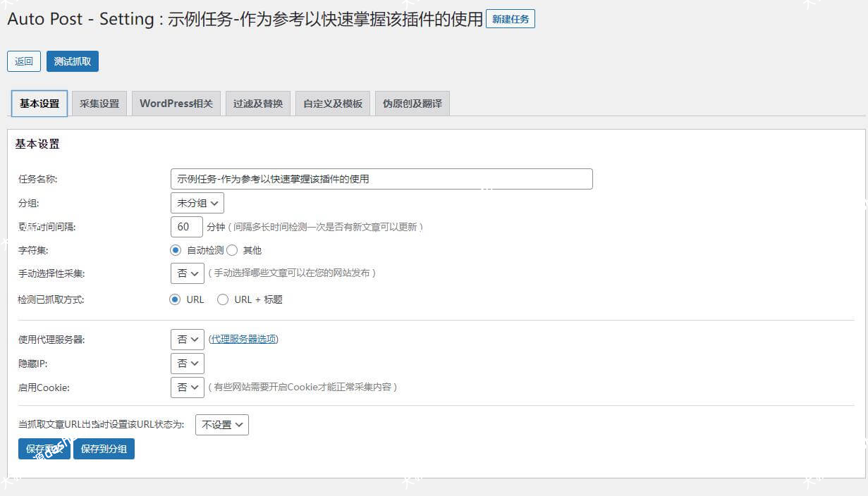Screen dimensions: 868x496
Task: Click 保存到分组 save to group button
Action: [x=104, y=449]
